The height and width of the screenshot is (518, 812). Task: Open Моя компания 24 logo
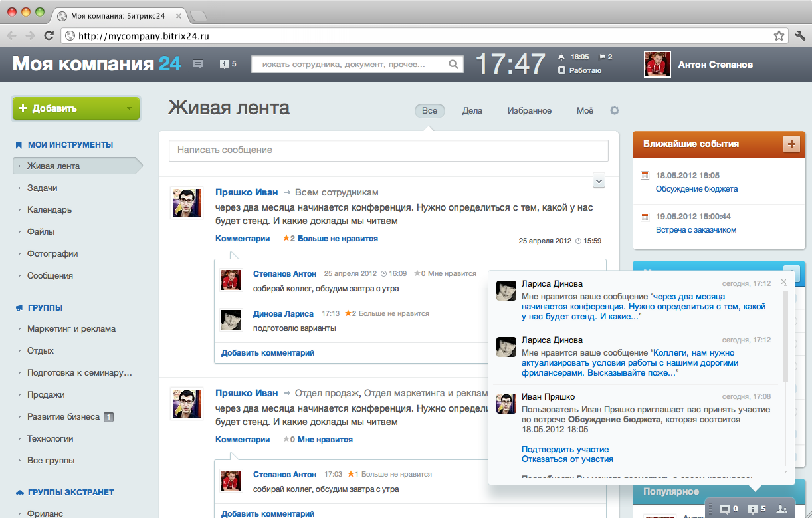[x=97, y=64]
